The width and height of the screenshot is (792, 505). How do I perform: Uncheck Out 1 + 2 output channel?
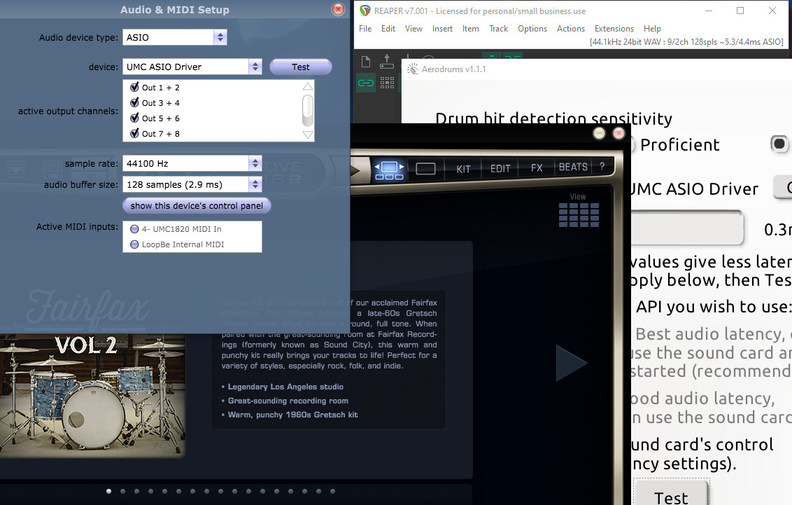coord(134,87)
